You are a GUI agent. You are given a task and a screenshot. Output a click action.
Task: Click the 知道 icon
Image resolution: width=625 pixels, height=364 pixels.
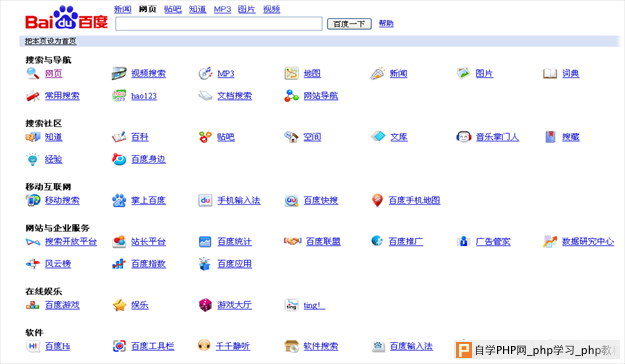click(33, 137)
